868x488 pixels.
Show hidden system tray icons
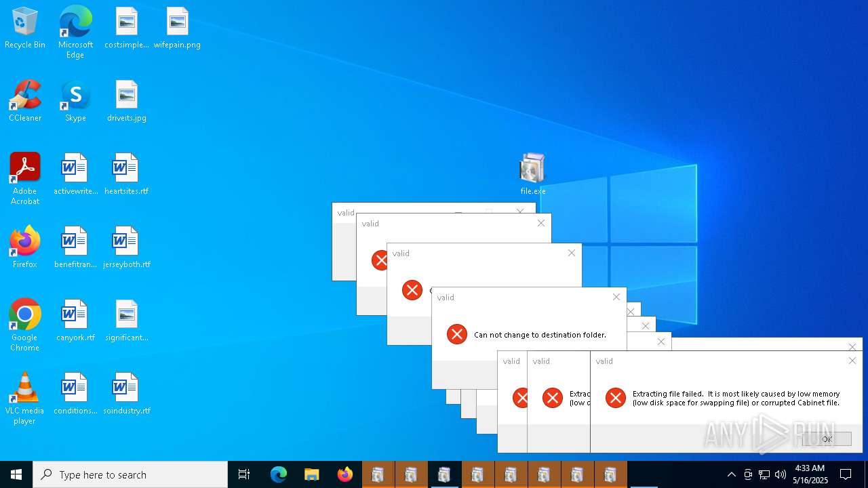tap(731, 474)
